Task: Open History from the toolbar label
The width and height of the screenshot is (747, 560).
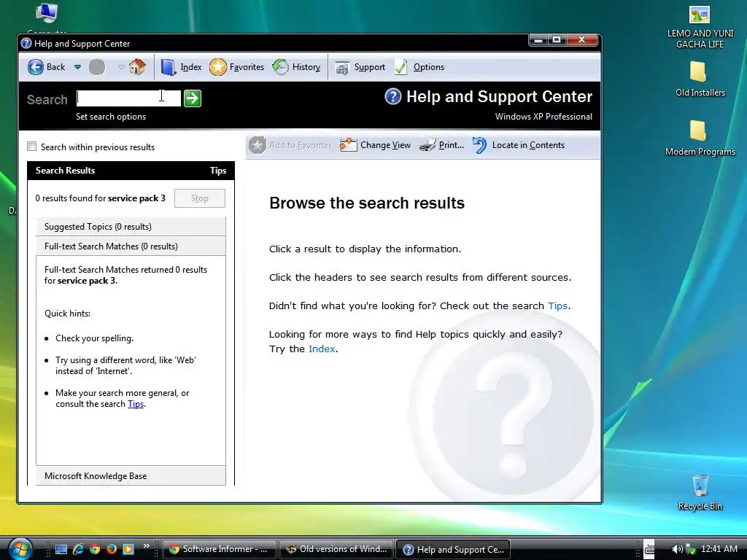Action: click(x=306, y=67)
